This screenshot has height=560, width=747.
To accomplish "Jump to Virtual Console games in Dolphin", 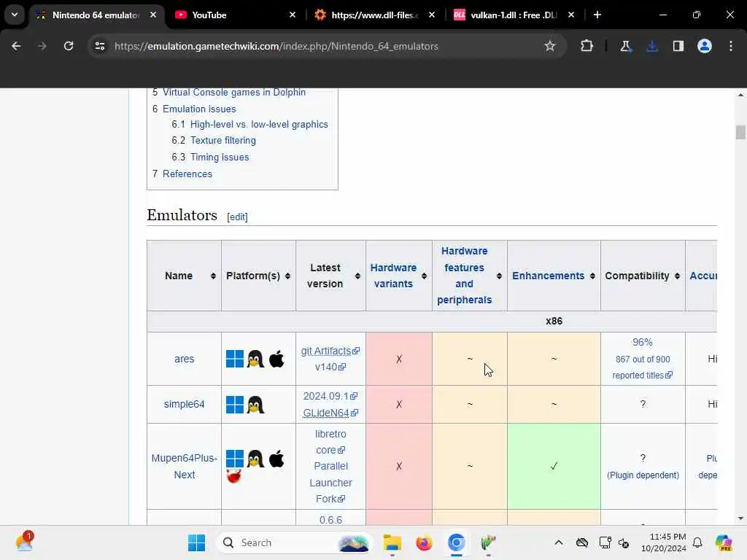I will [234, 93].
